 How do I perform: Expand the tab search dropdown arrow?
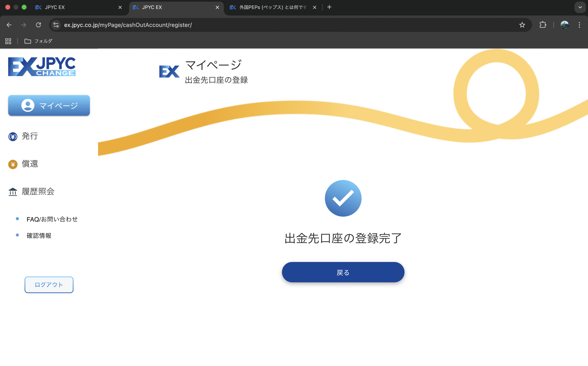click(580, 7)
